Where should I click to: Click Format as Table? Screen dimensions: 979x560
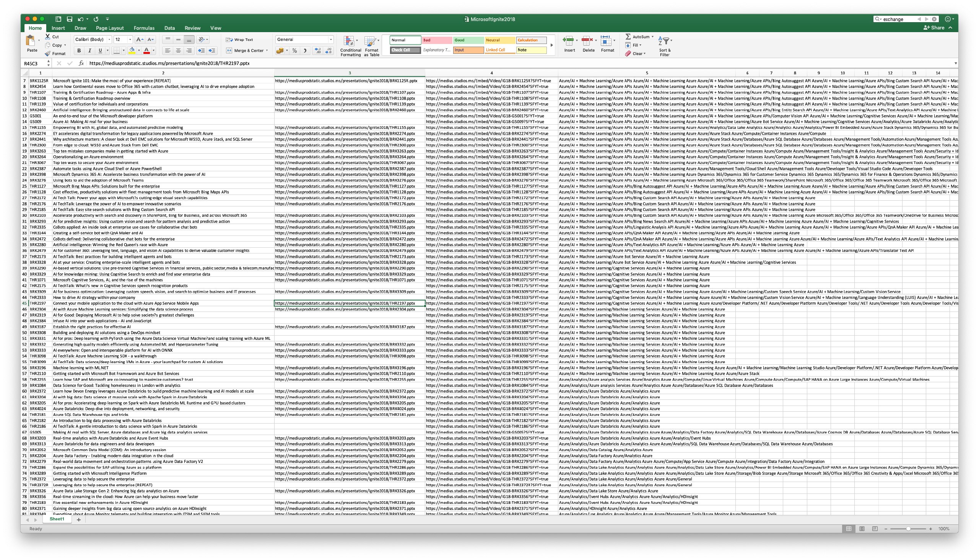click(x=372, y=46)
